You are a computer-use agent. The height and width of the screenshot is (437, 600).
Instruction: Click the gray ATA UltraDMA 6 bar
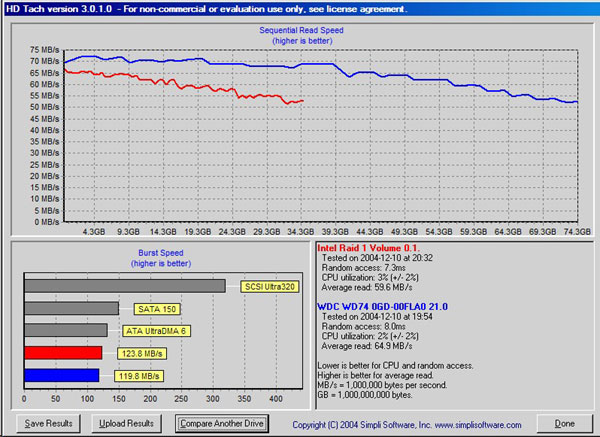click(66, 330)
